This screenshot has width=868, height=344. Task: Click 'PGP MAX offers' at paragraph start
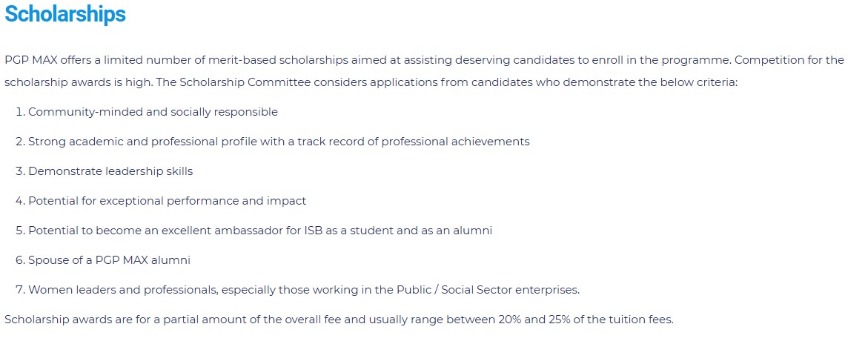pyautogui.click(x=43, y=60)
